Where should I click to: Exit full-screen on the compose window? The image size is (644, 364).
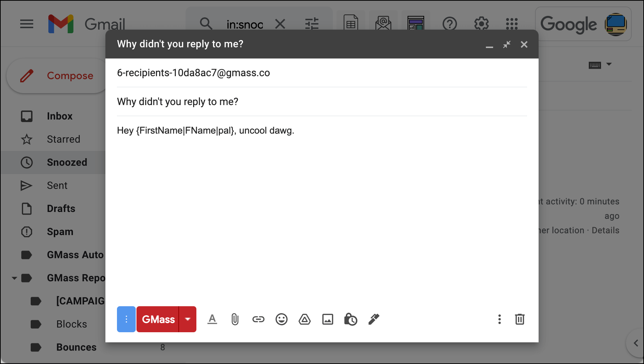[507, 44]
